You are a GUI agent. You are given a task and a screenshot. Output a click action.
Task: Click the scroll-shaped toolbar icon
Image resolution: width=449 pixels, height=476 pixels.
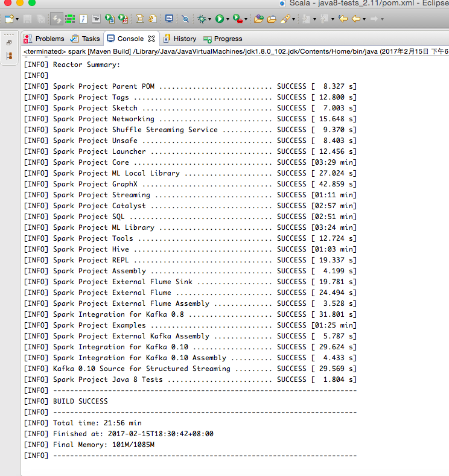pos(140,19)
